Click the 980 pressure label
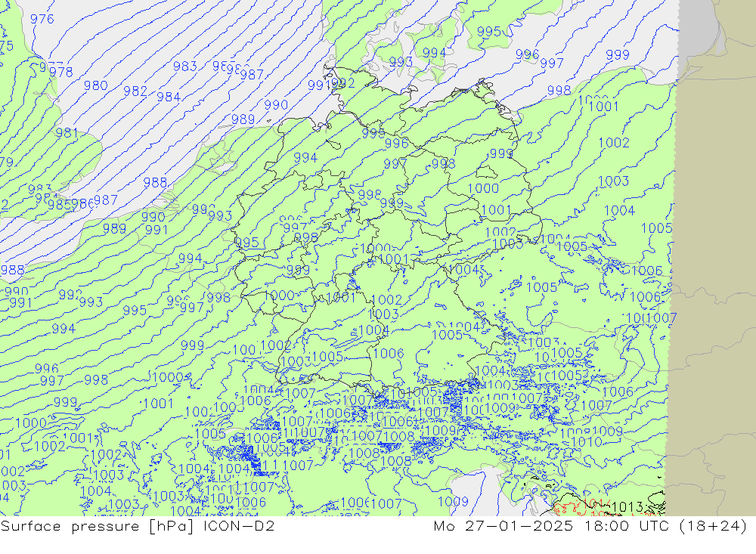 [95, 85]
